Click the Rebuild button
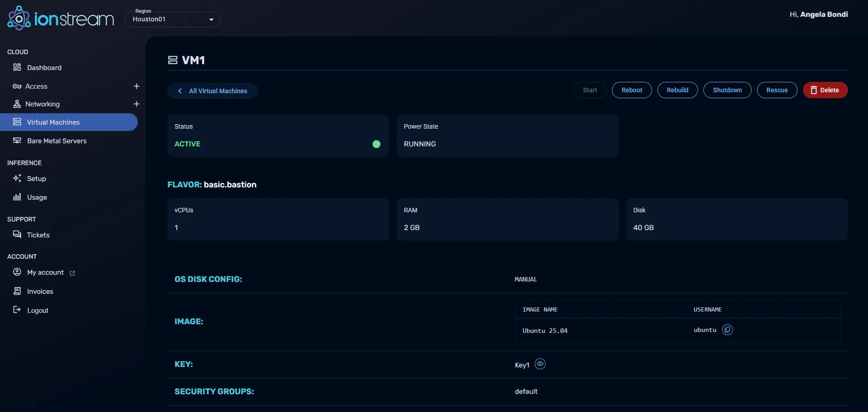This screenshot has width=868, height=412. tap(677, 90)
